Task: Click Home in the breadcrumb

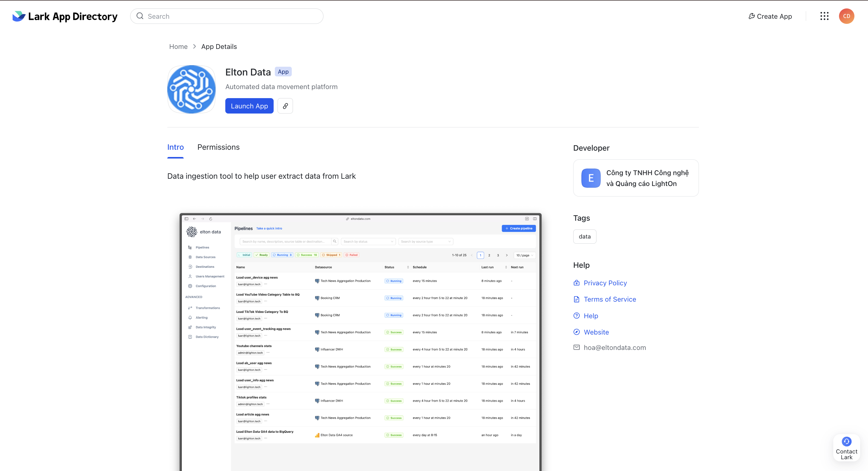Action: [x=178, y=46]
